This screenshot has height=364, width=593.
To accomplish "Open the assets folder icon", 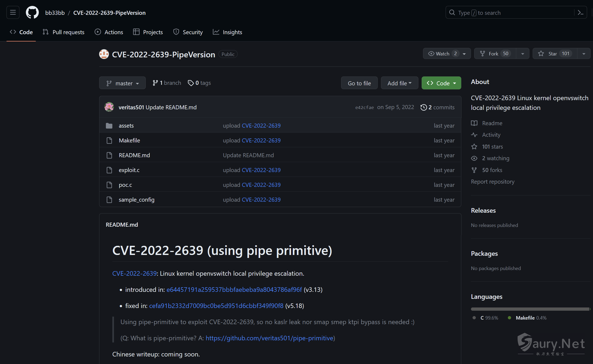I will pos(109,125).
